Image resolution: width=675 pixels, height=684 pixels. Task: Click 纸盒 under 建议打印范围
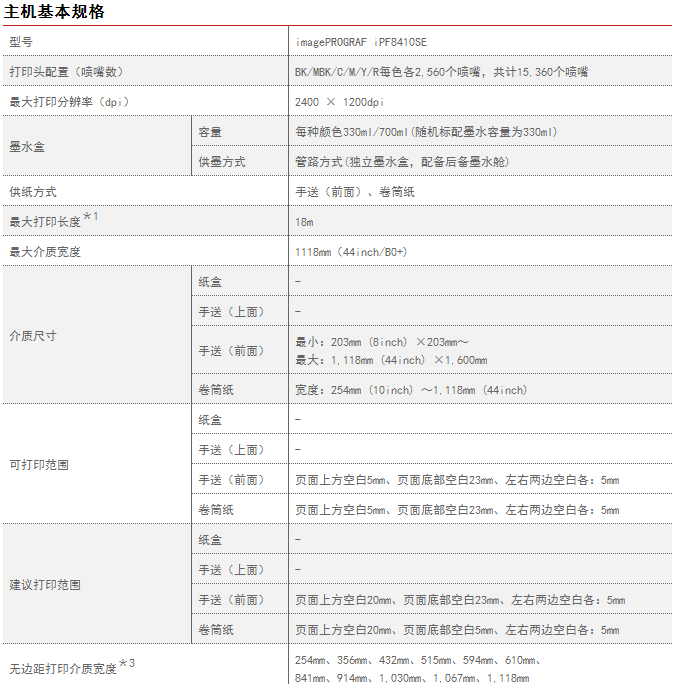[210, 540]
